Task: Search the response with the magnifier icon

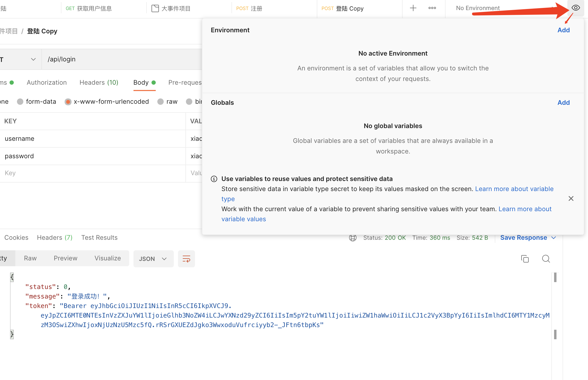Action: (546, 259)
